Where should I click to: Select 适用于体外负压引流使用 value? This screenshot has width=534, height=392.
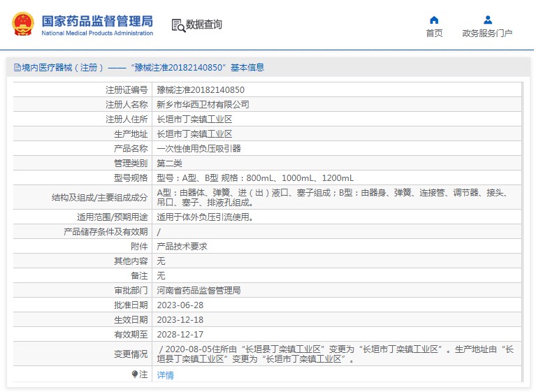click(205, 217)
